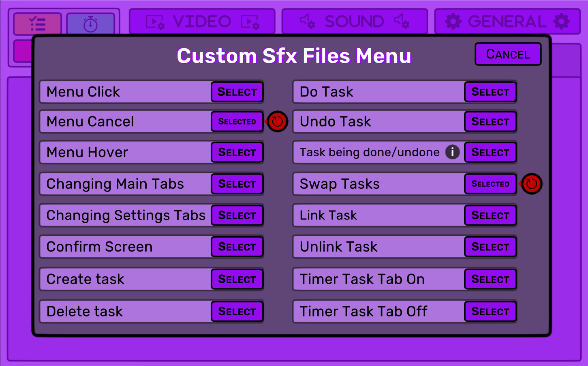
Task: Select a sound file for Do Task
Action: coord(490,92)
